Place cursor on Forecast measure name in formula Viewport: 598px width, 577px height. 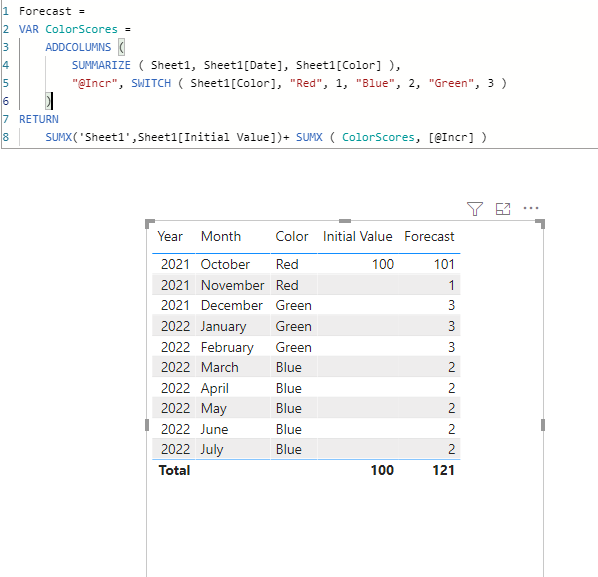tap(45, 11)
